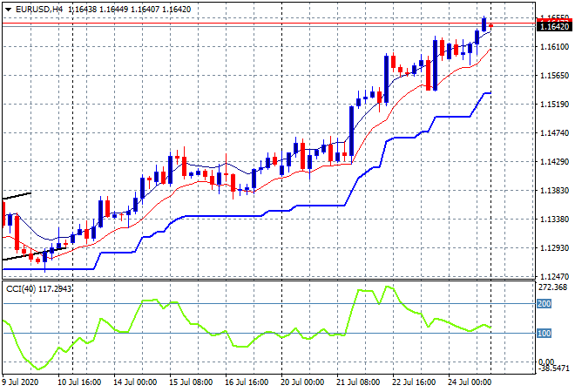Click the 1.12470 price axis label
This screenshot has height=392, width=575.
tap(554, 276)
